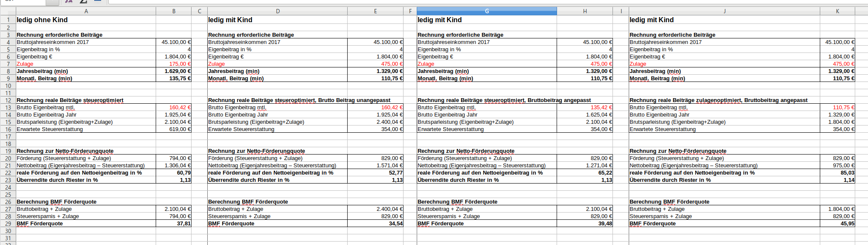Click 'Eigenbeitrag in %' in column D
The height and width of the screenshot is (245, 868).
[230, 50]
